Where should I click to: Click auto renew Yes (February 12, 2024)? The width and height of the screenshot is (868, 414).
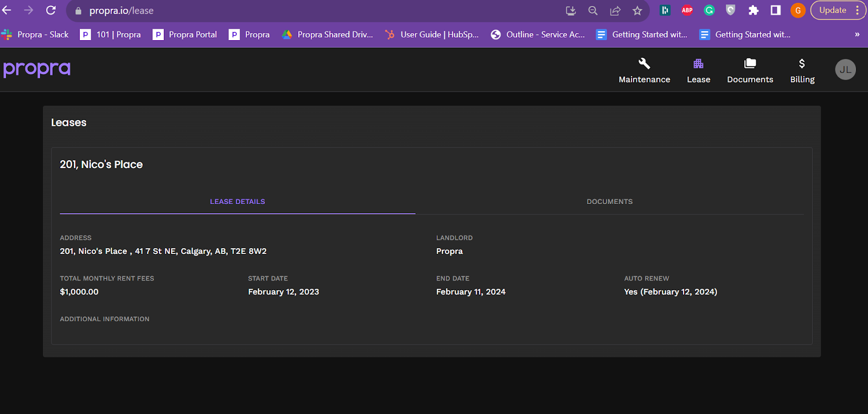pyautogui.click(x=671, y=292)
